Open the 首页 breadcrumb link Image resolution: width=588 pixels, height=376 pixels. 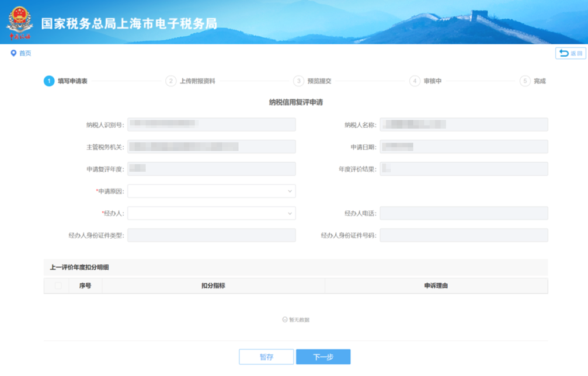[25, 53]
